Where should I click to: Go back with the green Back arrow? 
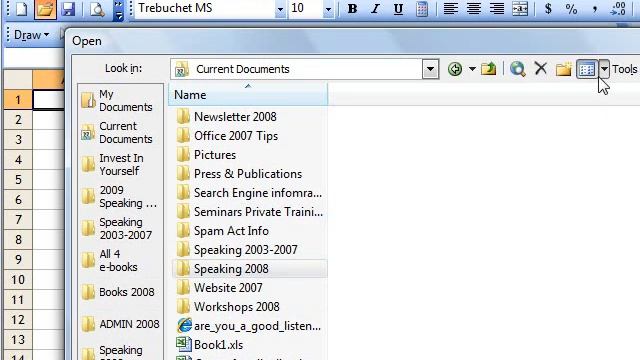(x=455, y=69)
